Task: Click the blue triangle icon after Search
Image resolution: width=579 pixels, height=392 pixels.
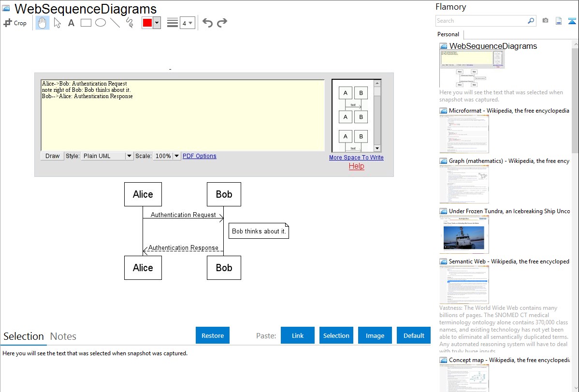Action: click(x=572, y=21)
